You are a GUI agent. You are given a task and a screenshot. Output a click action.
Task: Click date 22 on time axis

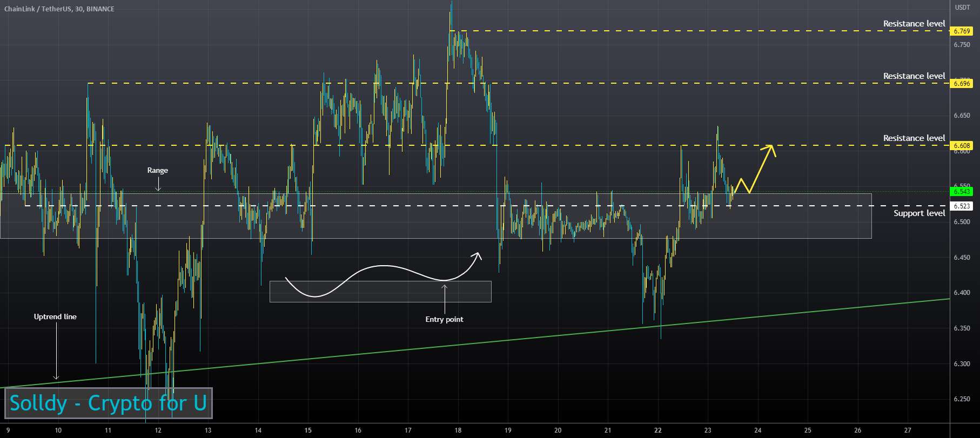point(657,430)
